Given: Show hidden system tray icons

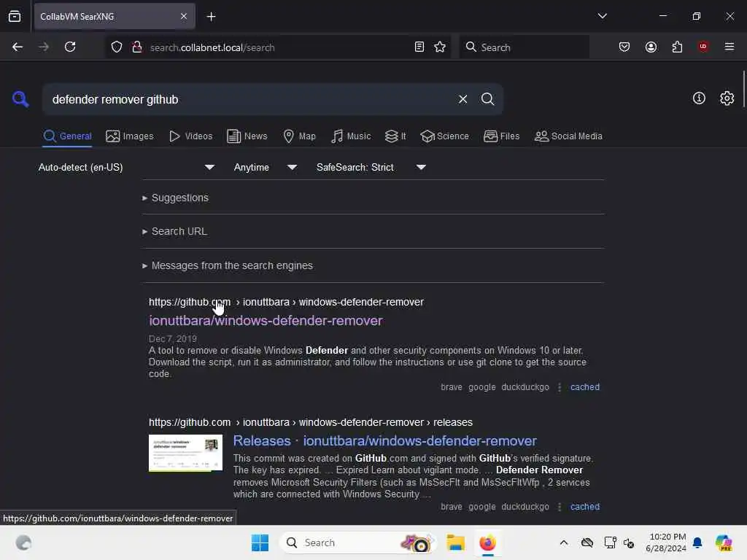Looking at the screenshot, I should pyautogui.click(x=564, y=542).
